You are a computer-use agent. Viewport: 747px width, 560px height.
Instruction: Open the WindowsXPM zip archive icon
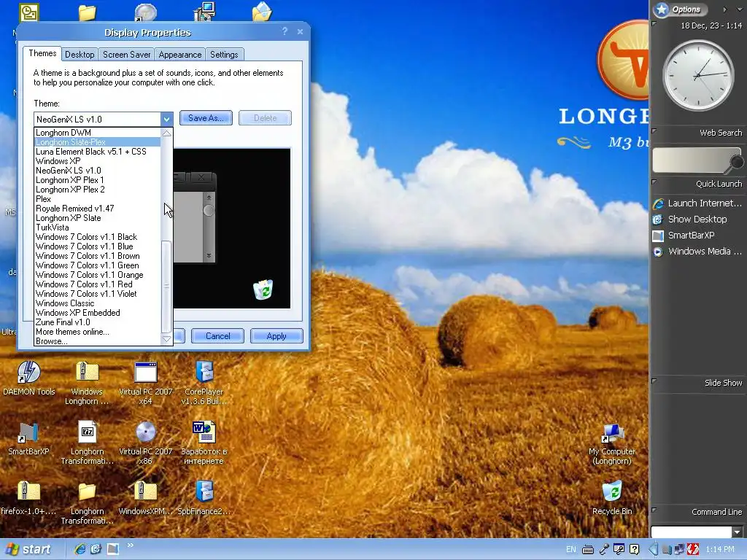click(x=145, y=492)
